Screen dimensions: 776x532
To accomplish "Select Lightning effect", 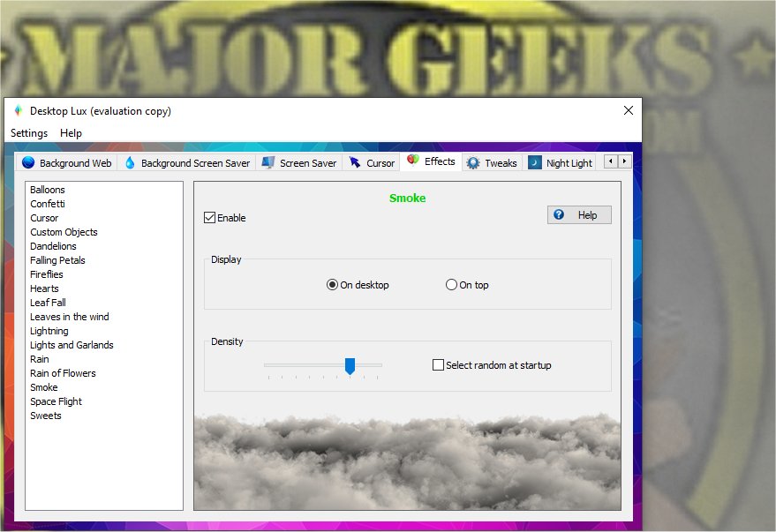I will [49, 331].
